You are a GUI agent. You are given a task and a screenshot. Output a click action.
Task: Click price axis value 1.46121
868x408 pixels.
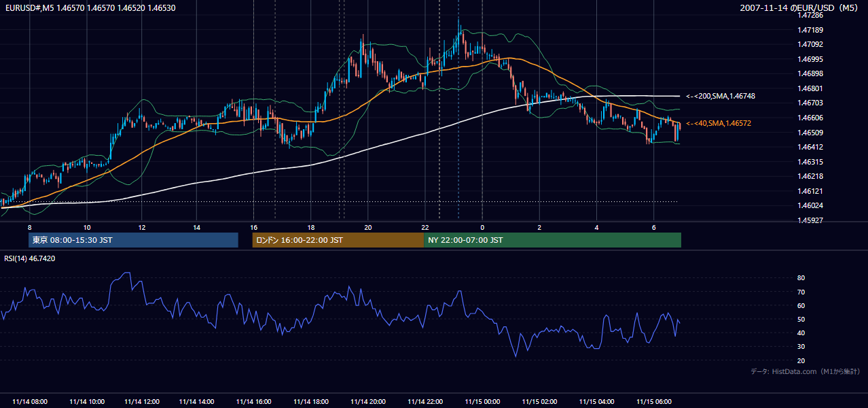coord(810,191)
